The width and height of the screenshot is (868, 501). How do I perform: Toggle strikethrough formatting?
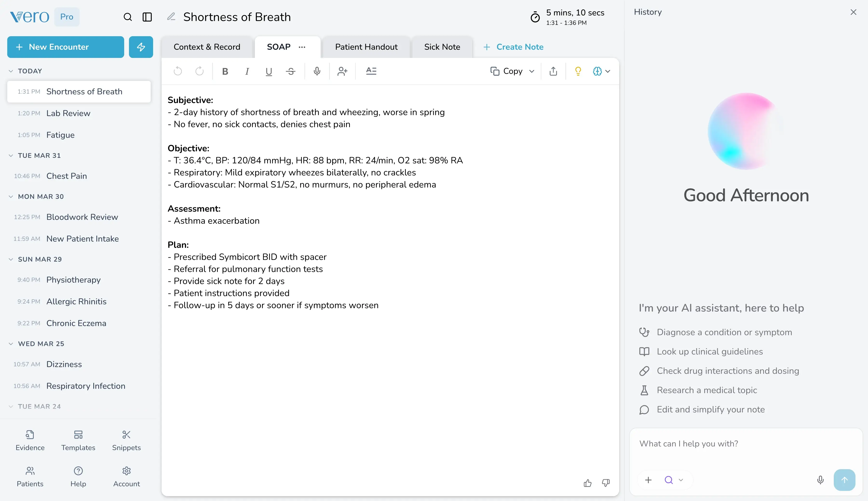pos(291,71)
